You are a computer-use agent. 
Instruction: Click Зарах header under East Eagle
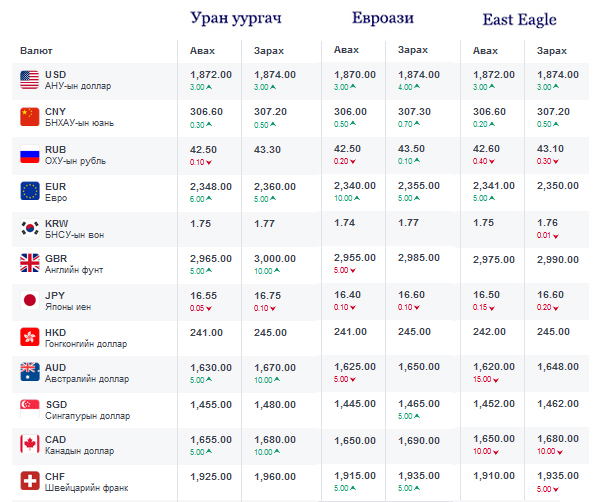click(x=552, y=50)
